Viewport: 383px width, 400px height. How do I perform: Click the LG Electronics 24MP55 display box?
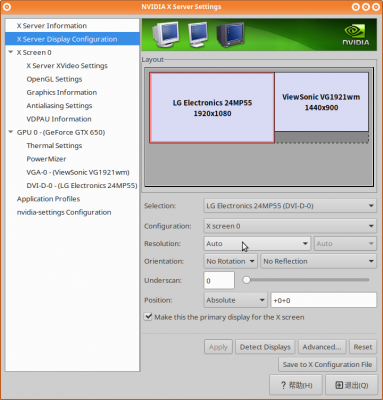(x=212, y=108)
